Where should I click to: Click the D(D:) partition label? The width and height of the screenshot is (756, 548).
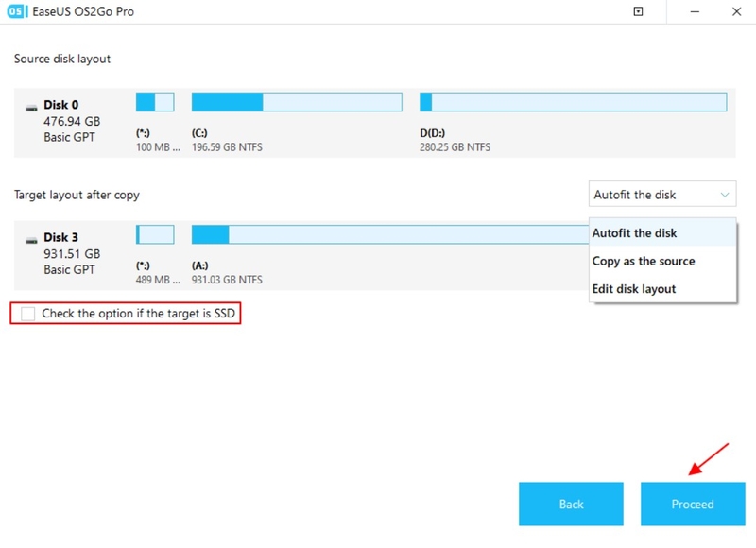(432, 133)
